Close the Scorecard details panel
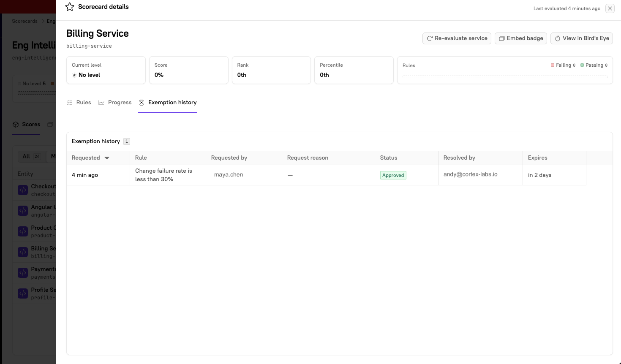Screen dimensions: 621x364 [x=610, y=8]
